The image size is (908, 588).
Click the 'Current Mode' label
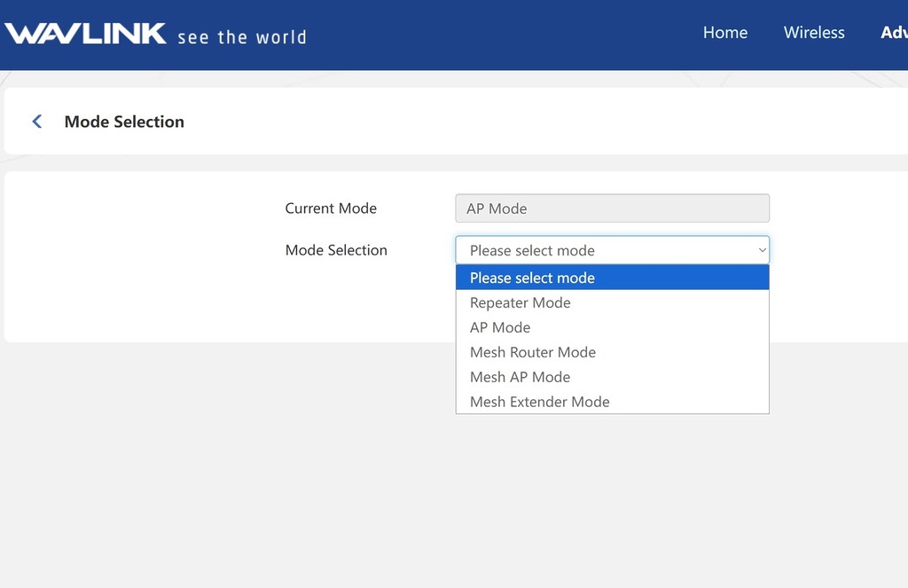[331, 208]
